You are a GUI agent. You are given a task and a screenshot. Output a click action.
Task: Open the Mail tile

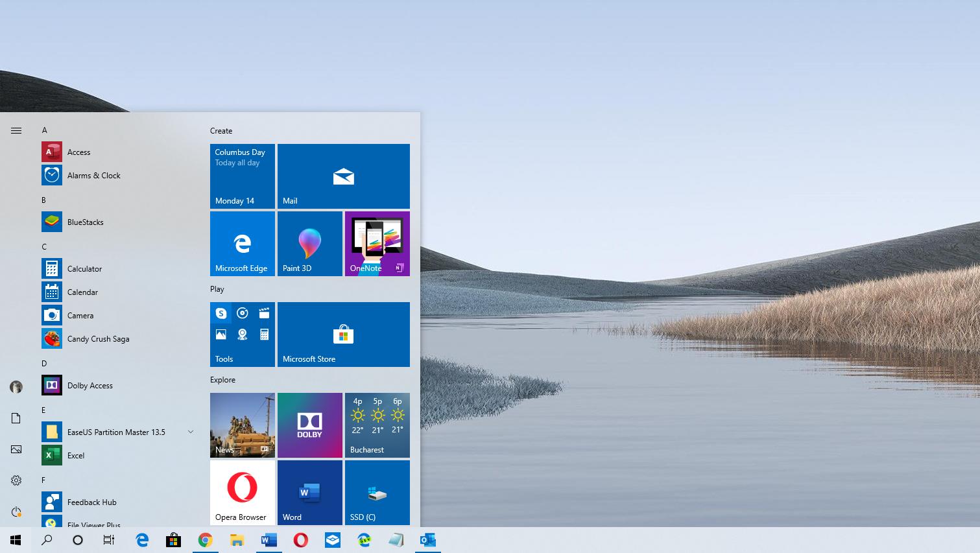coord(344,176)
